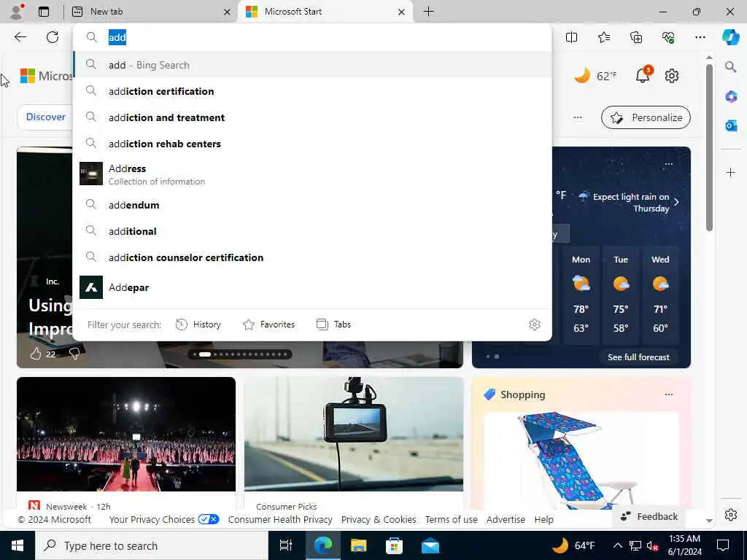Add app with sidebar plus icon
747x560 pixels.
[731, 172]
